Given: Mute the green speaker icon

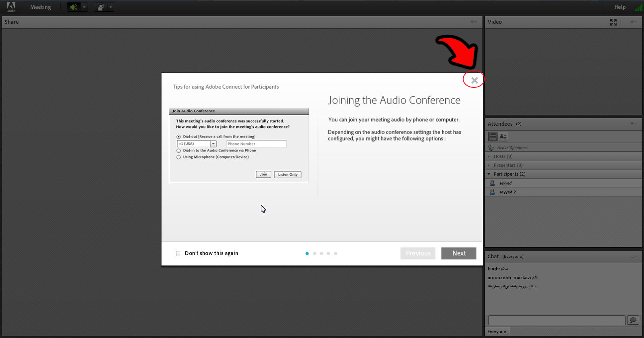Looking at the screenshot, I should click(x=74, y=7).
